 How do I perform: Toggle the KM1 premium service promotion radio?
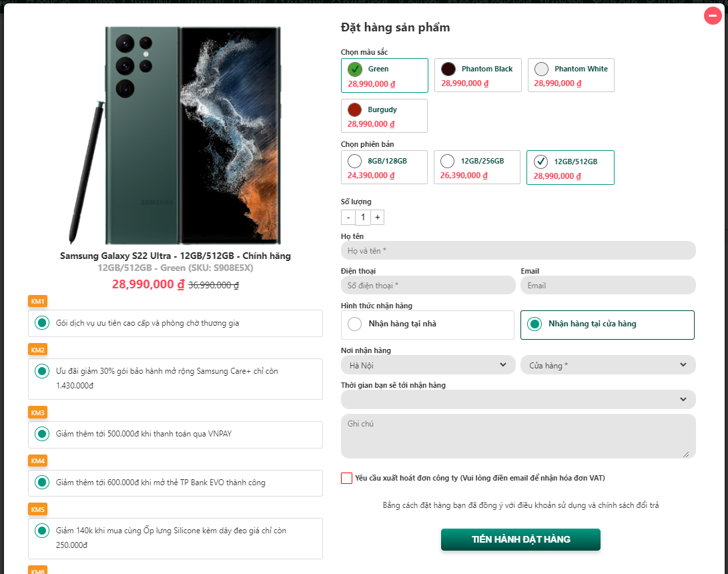pos(42,323)
